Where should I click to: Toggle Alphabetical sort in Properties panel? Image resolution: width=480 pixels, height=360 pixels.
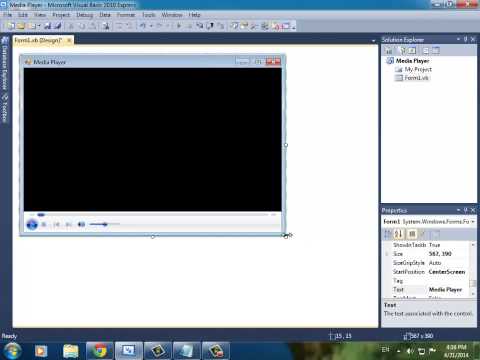pyautogui.click(x=399, y=234)
